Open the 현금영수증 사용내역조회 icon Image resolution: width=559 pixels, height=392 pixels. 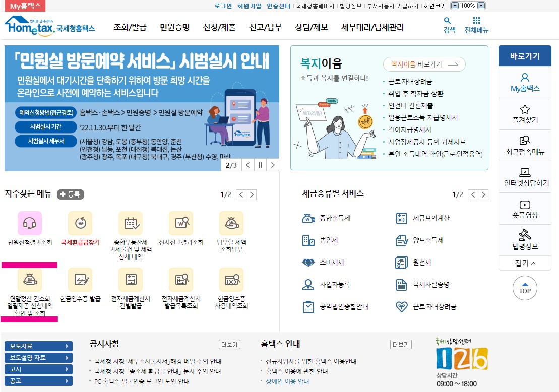(231, 280)
